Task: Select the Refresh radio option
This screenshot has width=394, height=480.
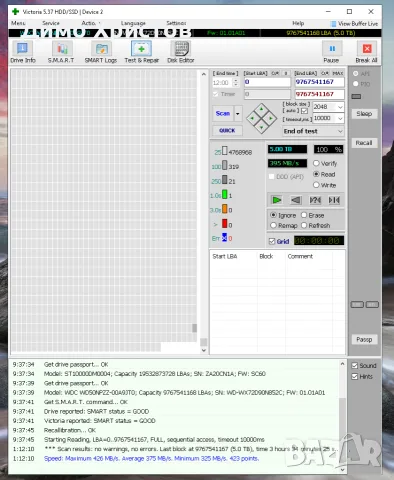Action: [304, 225]
